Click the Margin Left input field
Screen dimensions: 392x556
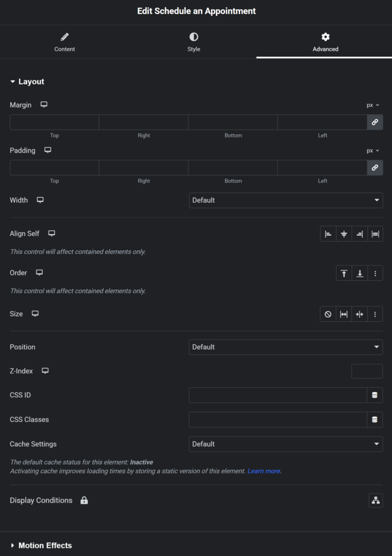click(322, 122)
